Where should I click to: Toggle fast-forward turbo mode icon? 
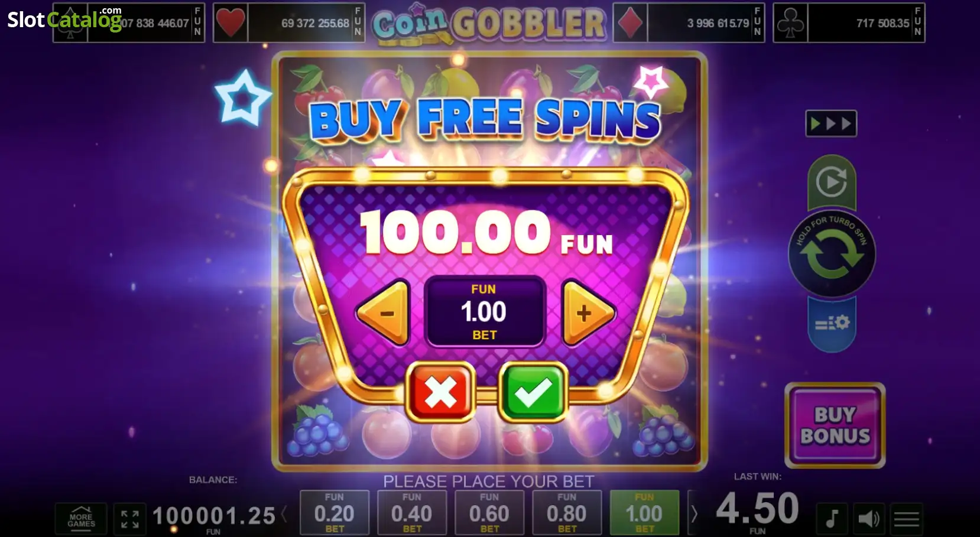(831, 123)
